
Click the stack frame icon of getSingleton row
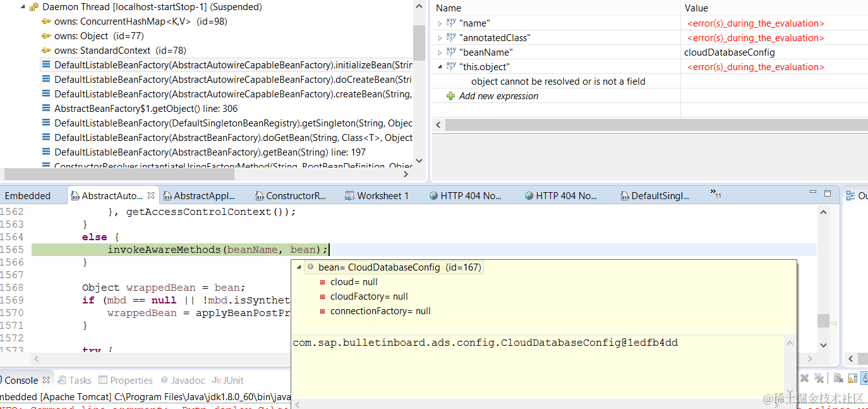point(46,123)
